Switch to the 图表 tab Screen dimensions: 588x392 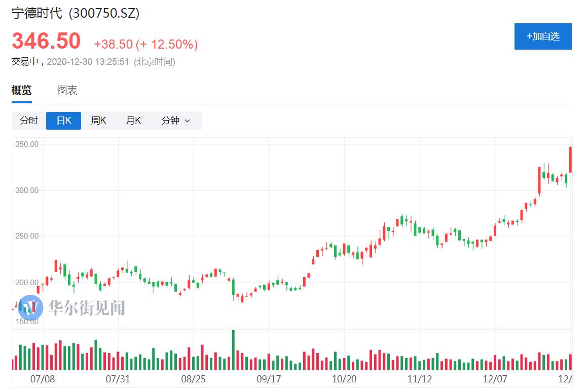coord(67,90)
